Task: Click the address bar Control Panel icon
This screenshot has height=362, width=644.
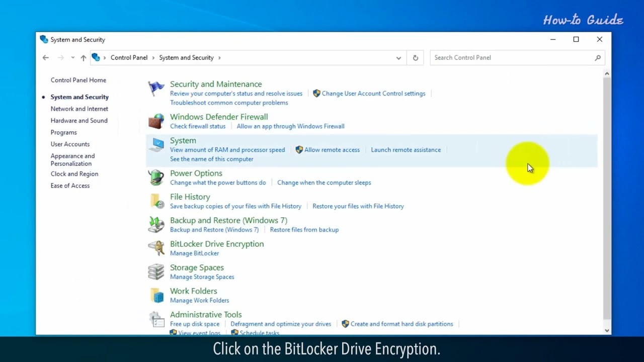Action: point(96,57)
